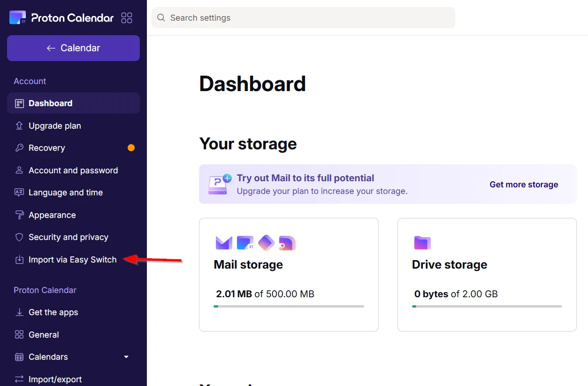This screenshot has width=588, height=386.
Task: Click the Appearance paint roller icon
Action: coord(19,215)
